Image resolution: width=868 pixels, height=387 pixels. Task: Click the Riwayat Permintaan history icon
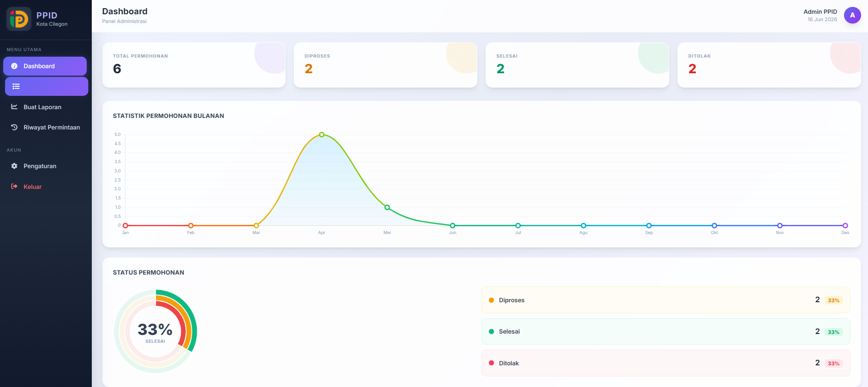click(14, 127)
